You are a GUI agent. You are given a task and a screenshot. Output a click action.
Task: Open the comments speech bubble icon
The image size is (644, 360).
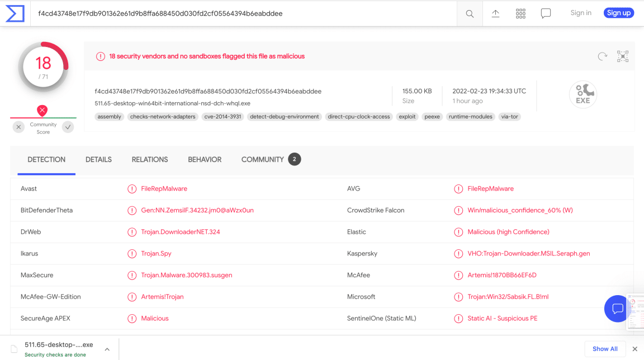(546, 13)
